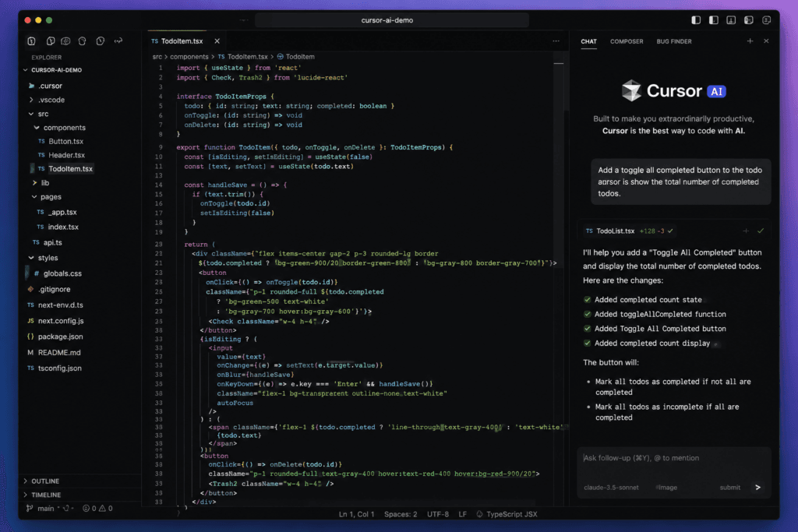Click the blue AI badge beside Cursor
This screenshot has width=798, height=532.
[716, 92]
